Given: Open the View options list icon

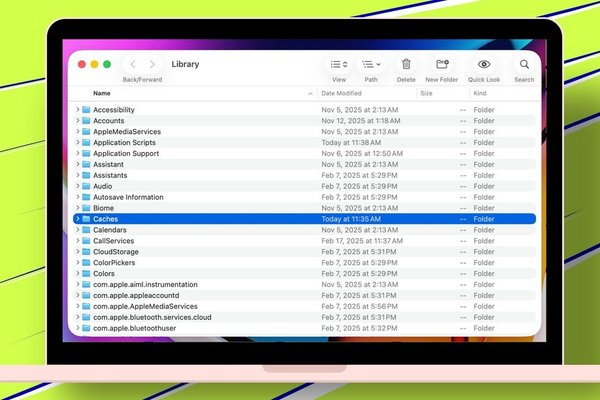Looking at the screenshot, I should [339, 64].
